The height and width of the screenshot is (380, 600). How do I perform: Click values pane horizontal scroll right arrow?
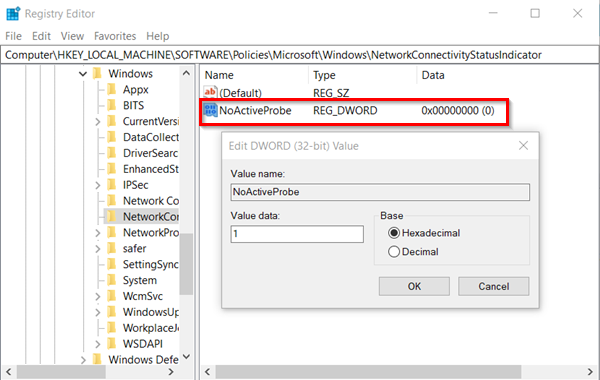pyautogui.click(x=590, y=372)
